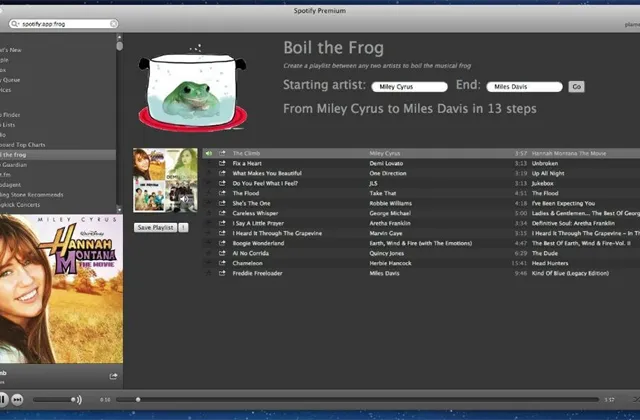This screenshot has height=420, width=640.
Task: Click the playlist album cover mosaic thumbnail
Action: pyautogui.click(x=165, y=180)
